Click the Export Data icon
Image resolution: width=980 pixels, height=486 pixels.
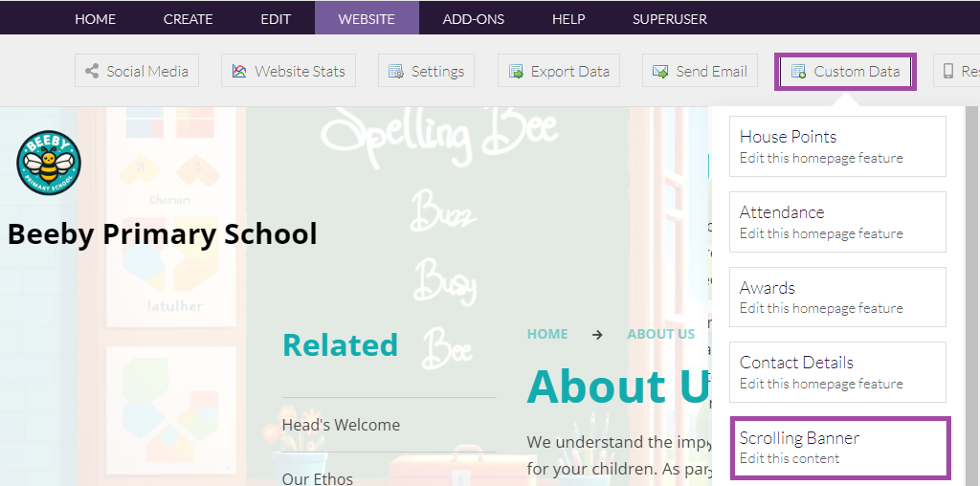coord(516,71)
